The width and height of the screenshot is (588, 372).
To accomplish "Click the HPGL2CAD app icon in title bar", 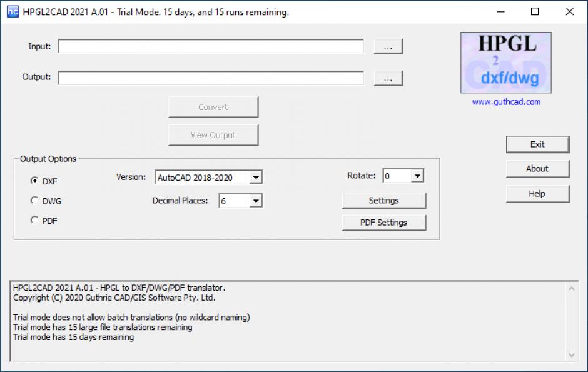I will (13, 12).
